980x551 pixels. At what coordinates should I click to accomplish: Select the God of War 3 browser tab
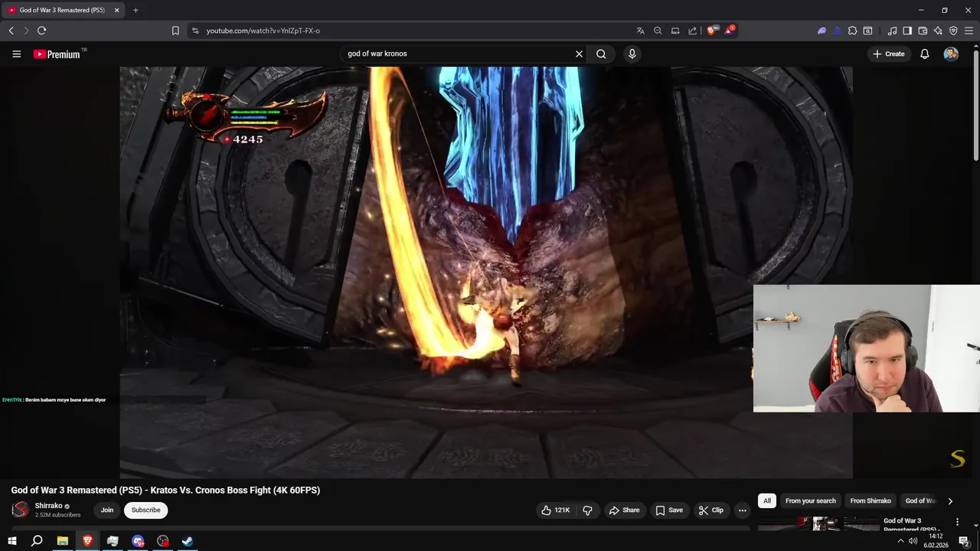(61, 10)
